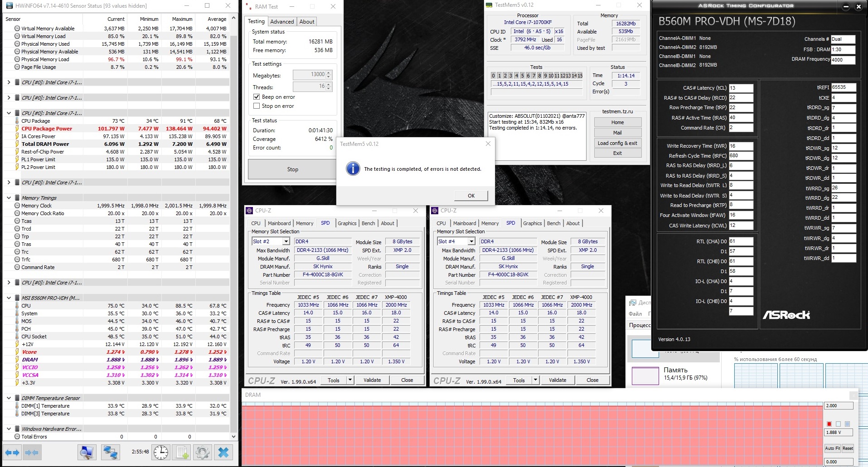Select the Память memory graph thumbnail

(x=645, y=376)
